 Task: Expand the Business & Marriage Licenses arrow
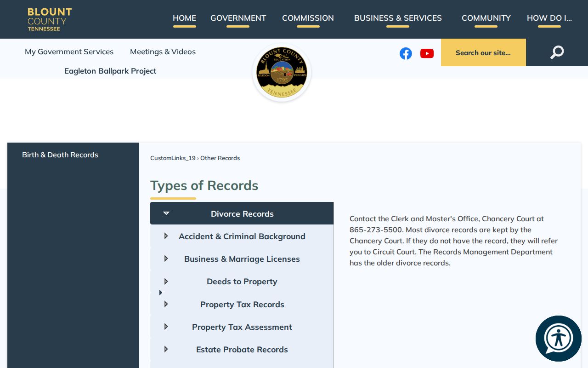pyautogui.click(x=166, y=259)
